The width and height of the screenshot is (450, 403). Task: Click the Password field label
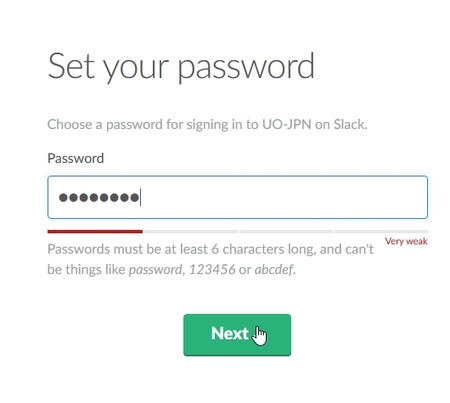point(76,158)
